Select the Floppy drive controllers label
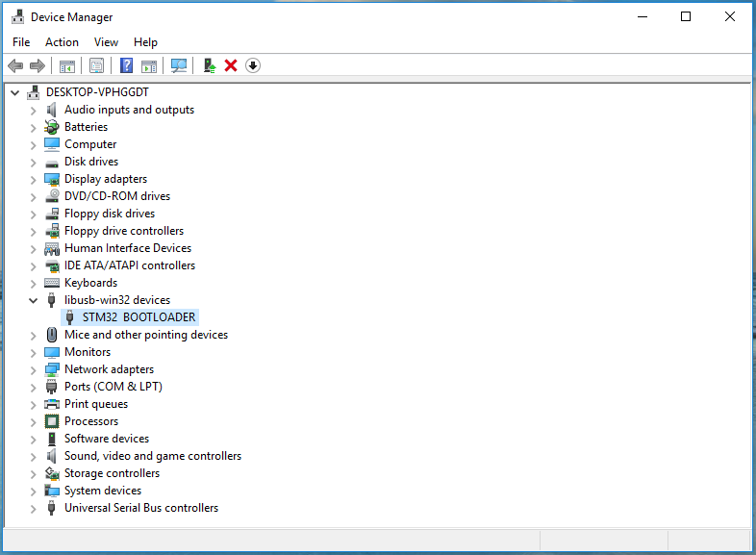 [x=124, y=231]
